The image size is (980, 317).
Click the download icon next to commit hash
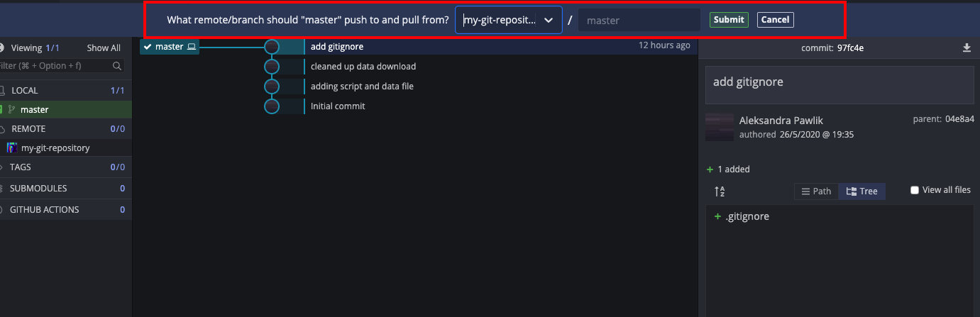pos(966,48)
